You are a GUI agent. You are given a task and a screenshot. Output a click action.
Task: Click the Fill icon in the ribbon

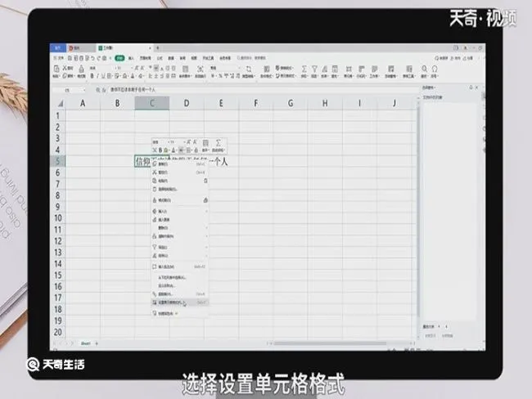point(335,69)
